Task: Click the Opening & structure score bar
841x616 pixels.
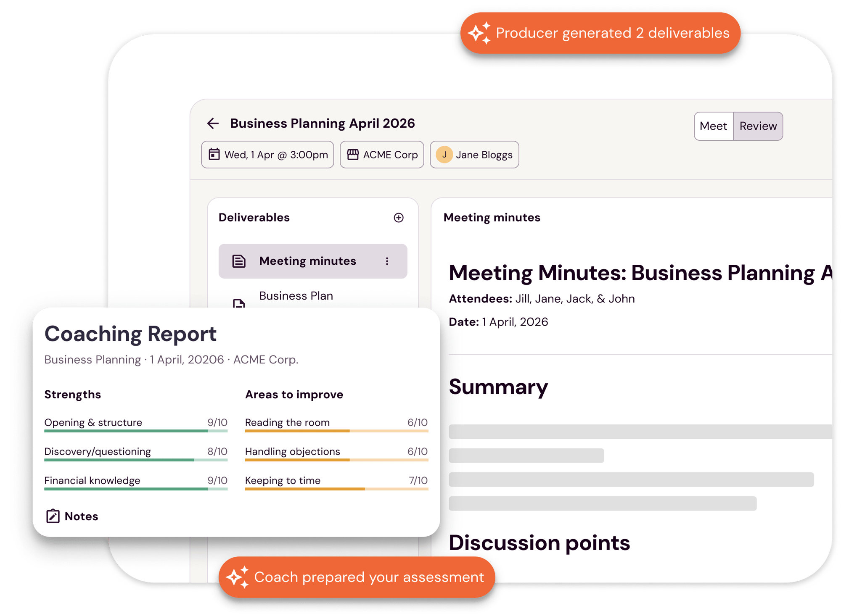Action: click(135, 431)
